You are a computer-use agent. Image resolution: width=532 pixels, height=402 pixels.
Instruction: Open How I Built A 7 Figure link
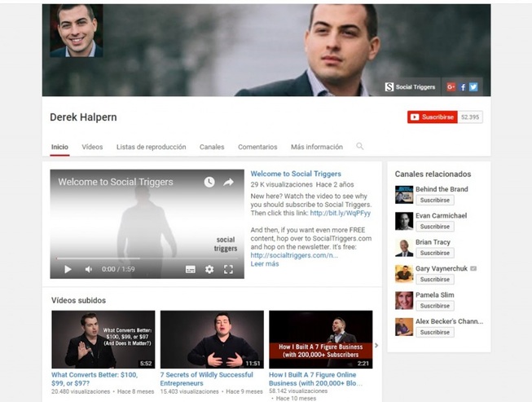click(x=316, y=379)
